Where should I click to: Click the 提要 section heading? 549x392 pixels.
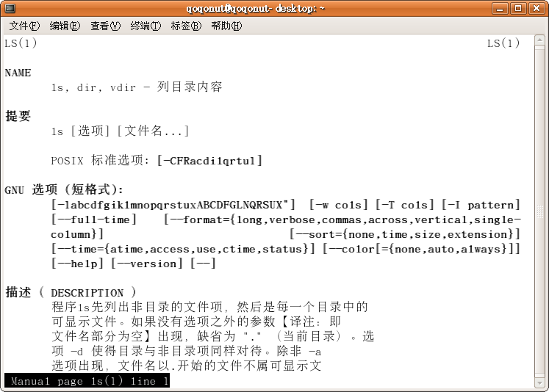18,116
